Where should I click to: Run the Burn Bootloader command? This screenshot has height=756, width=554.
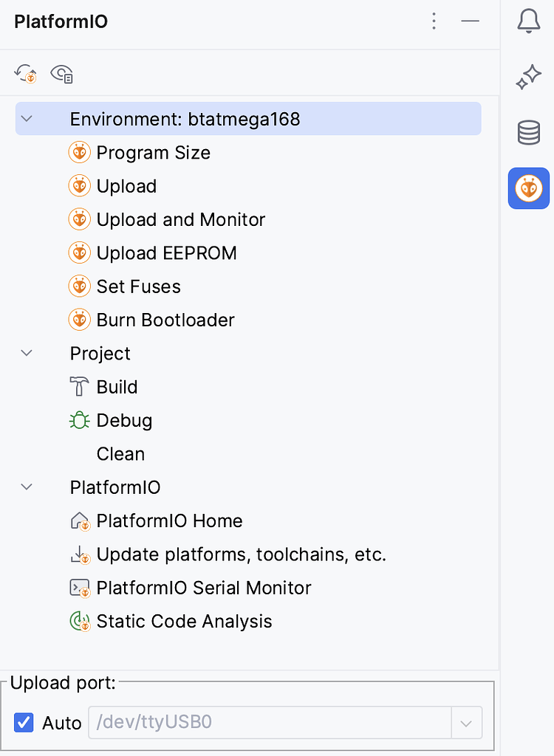coord(165,320)
